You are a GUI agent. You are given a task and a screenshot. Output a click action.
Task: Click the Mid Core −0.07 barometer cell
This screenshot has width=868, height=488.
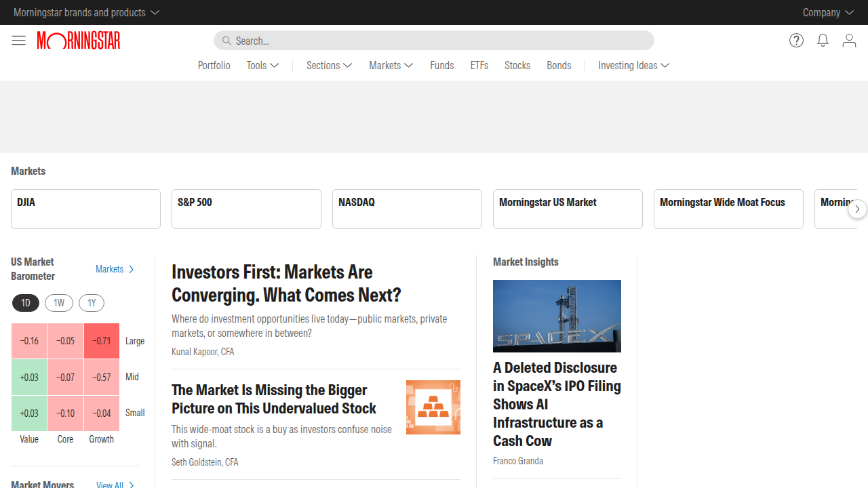point(65,377)
